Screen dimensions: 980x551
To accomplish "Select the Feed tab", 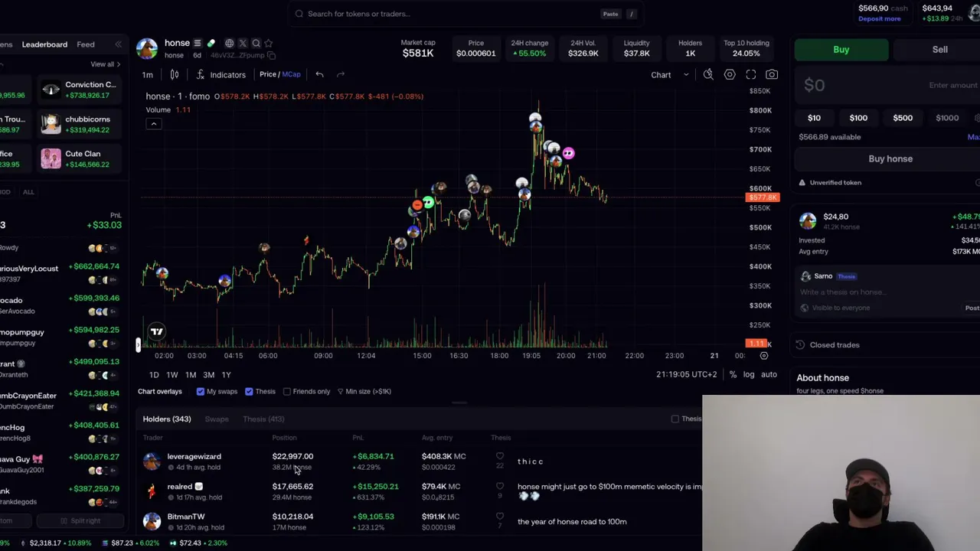I will 86,44.
